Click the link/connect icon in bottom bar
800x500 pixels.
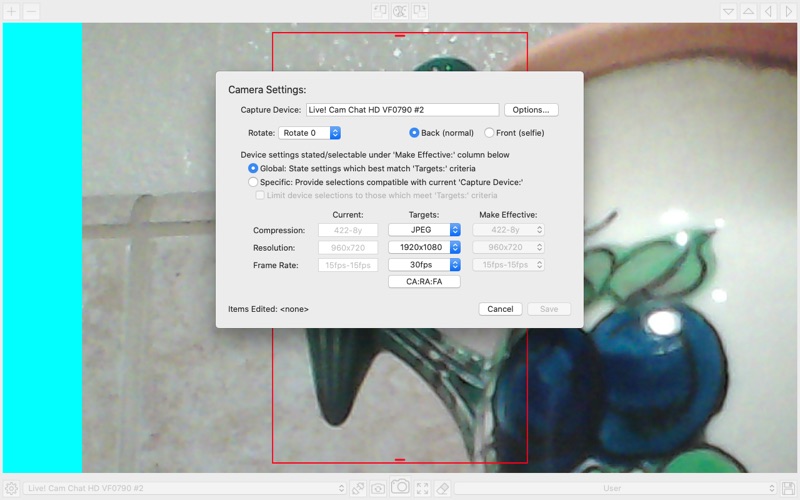coord(358,488)
